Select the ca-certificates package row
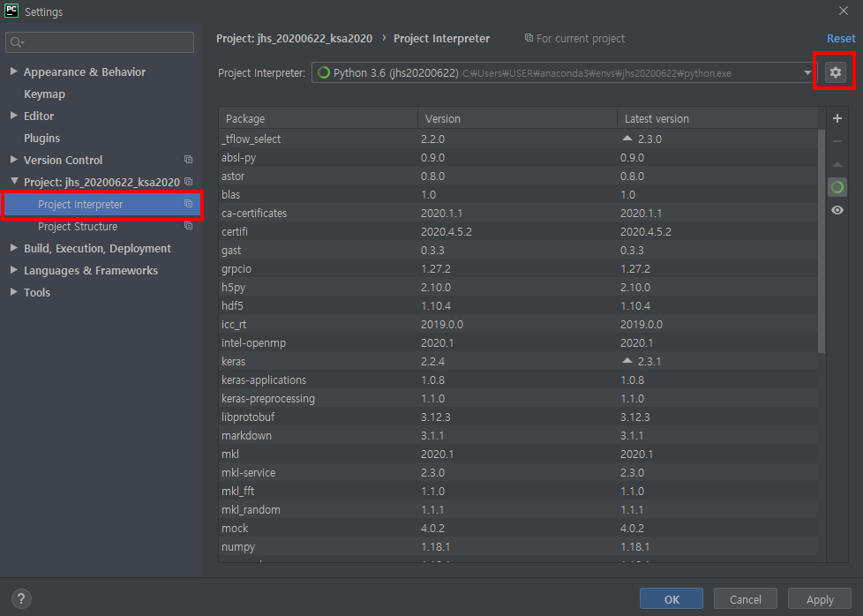The width and height of the screenshot is (863, 616). click(x=518, y=213)
